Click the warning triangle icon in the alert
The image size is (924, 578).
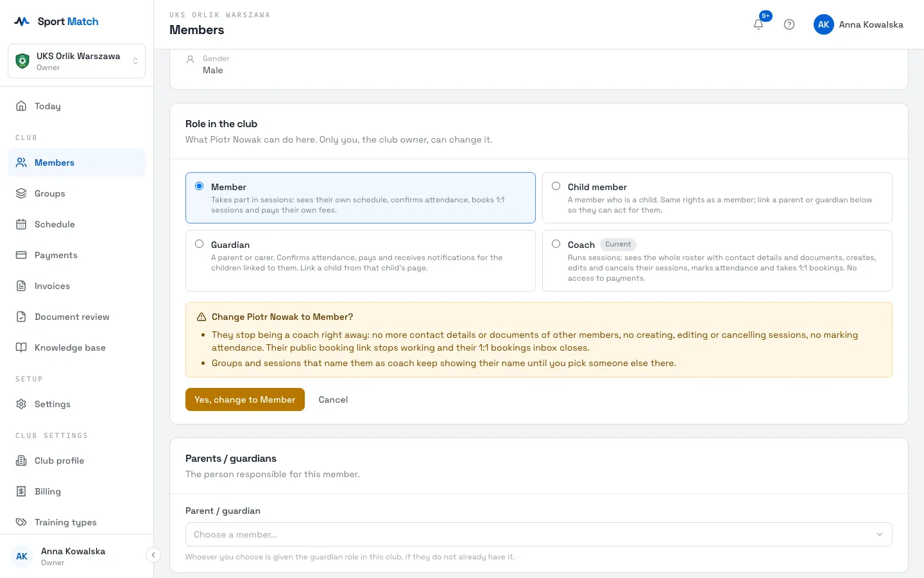201,317
